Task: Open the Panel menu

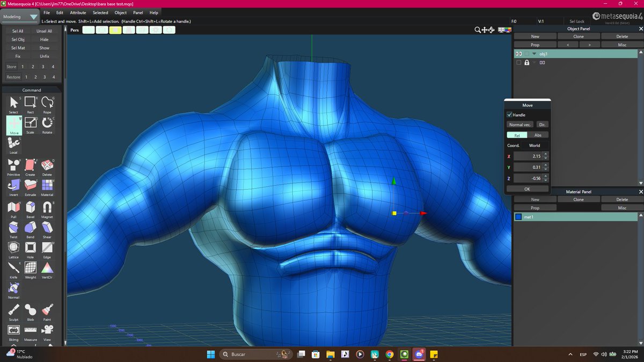Action: pyautogui.click(x=138, y=12)
